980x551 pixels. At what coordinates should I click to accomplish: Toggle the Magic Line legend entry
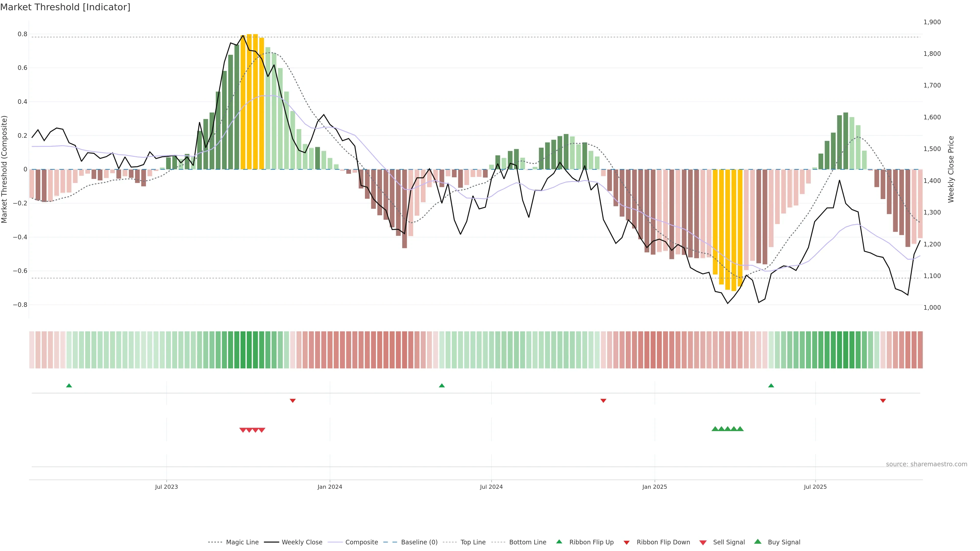coord(242,542)
